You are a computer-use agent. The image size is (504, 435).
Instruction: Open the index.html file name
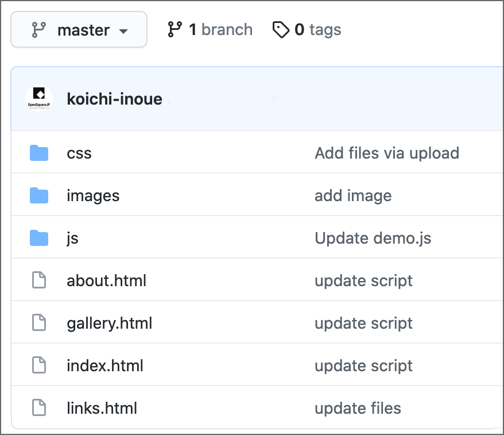[105, 366]
